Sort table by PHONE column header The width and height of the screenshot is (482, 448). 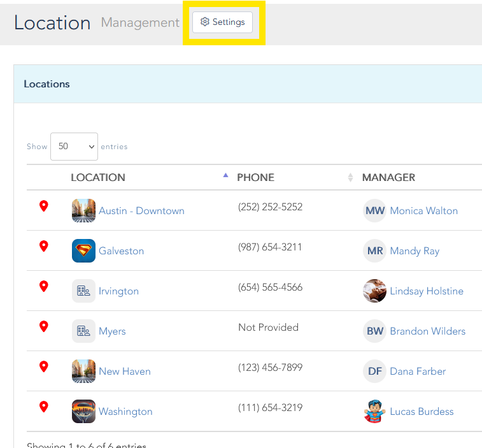[255, 178]
